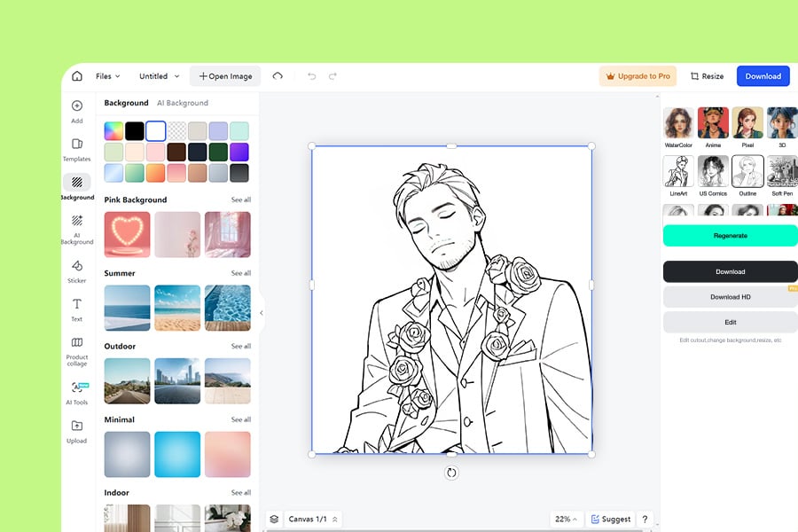
Task: Open the help question mark
Action: point(645,519)
